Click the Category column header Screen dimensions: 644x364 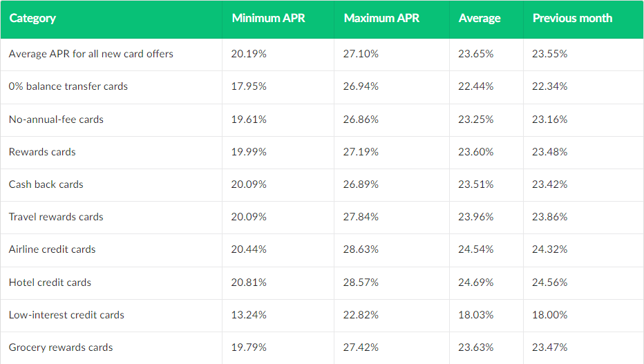pyautogui.click(x=32, y=19)
